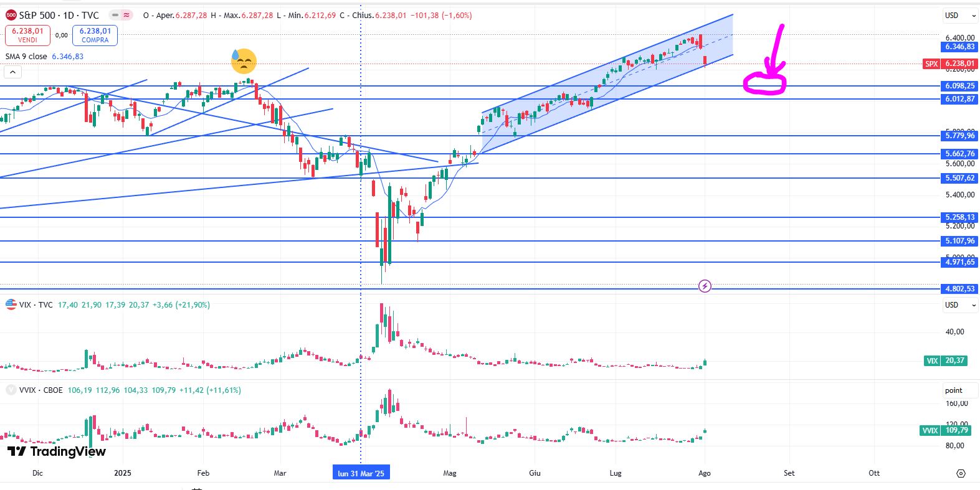The image size is (980, 490).
Task: Click the purple lightning bolt event icon
Action: pyautogui.click(x=705, y=286)
